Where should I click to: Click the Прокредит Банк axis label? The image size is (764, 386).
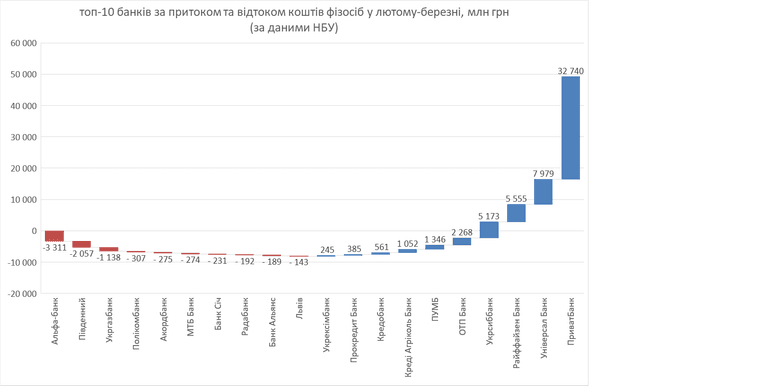tap(354, 330)
